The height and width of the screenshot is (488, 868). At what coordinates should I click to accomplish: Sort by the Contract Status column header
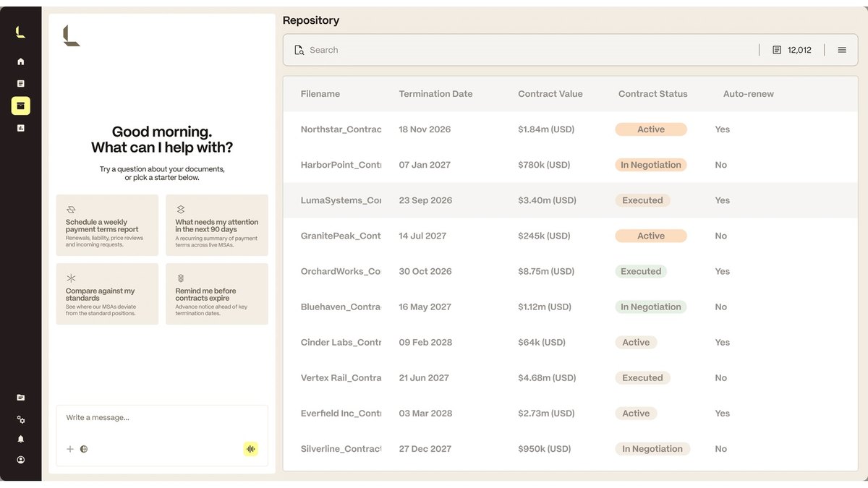click(x=653, y=94)
